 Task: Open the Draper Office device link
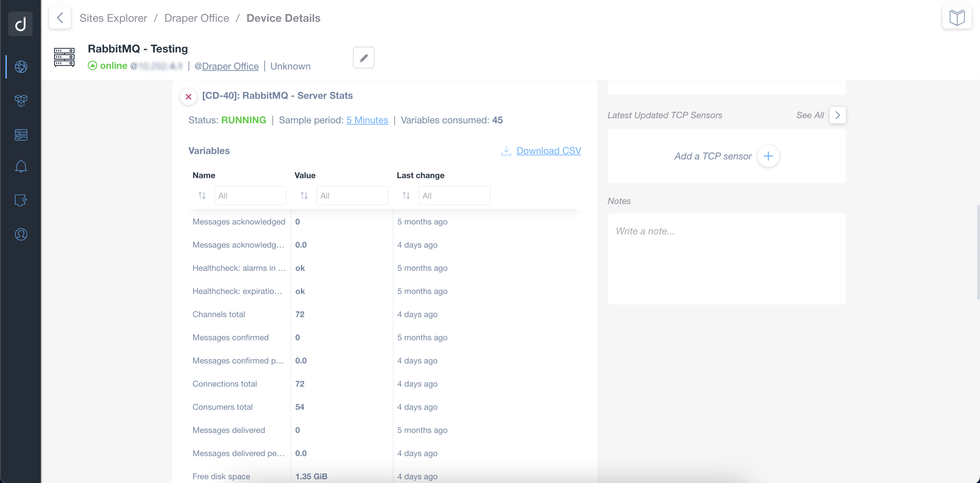pyautogui.click(x=230, y=66)
